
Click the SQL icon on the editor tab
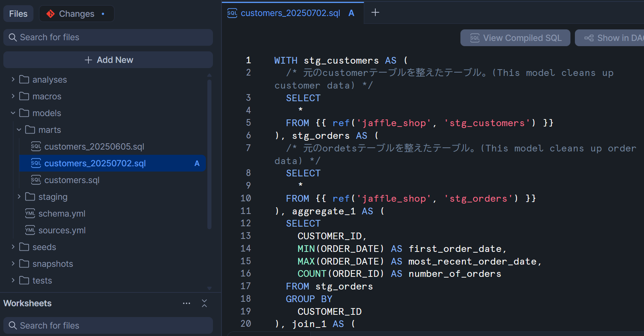click(x=232, y=13)
